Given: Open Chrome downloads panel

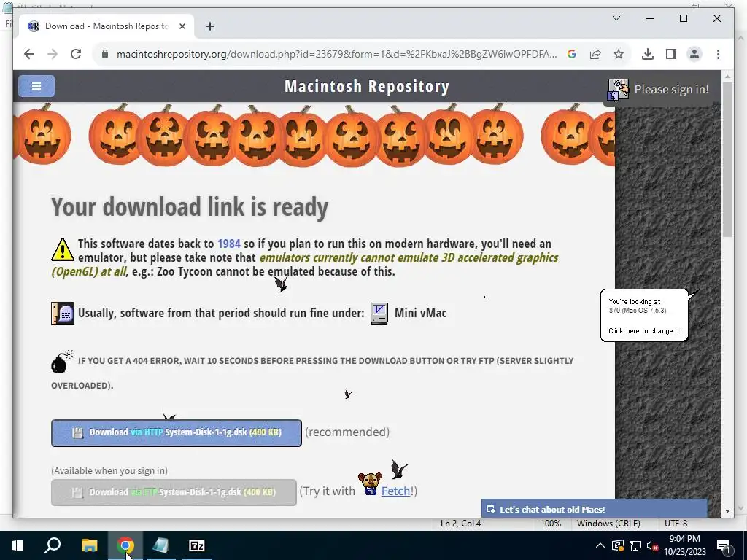Looking at the screenshot, I should pos(648,54).
